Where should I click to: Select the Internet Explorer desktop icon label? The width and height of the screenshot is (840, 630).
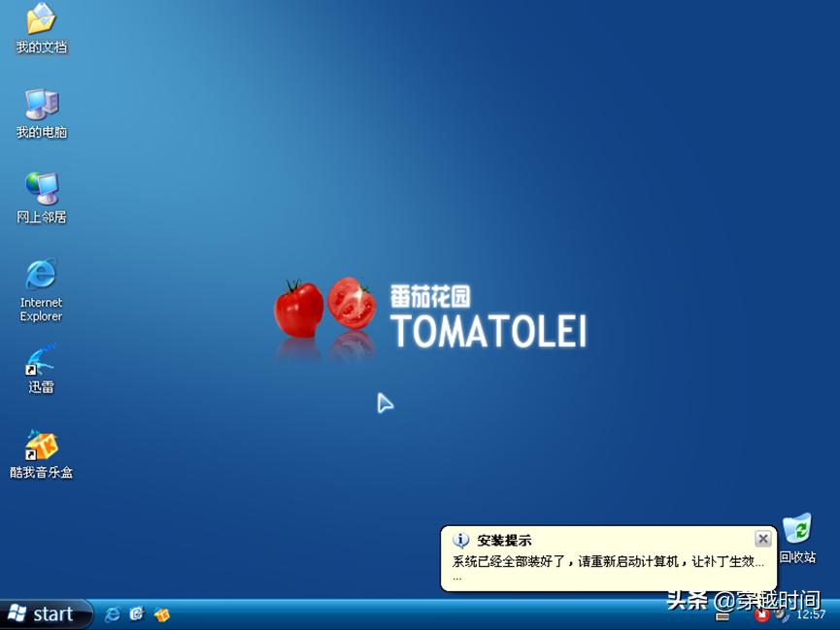(40, 309)
